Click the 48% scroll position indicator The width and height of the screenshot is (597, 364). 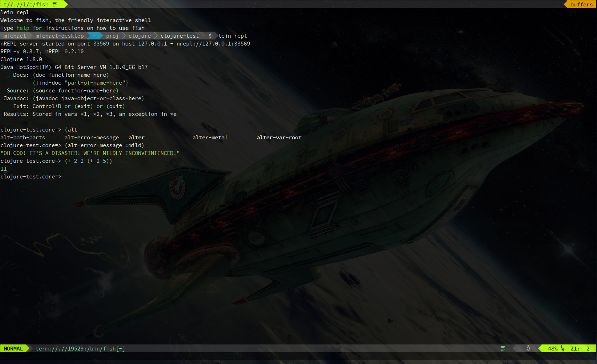[x=553, y=348]
